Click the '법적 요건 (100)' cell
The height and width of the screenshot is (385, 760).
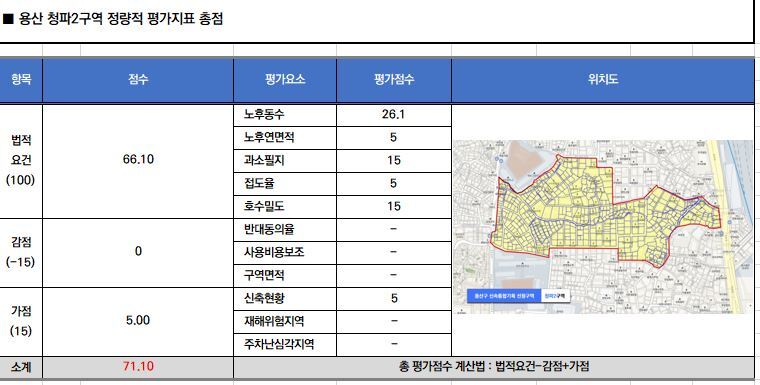(x=21, y=161)
